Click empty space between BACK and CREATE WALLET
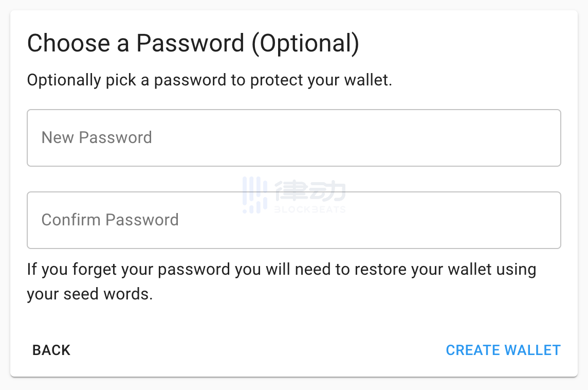 [257, 350]
